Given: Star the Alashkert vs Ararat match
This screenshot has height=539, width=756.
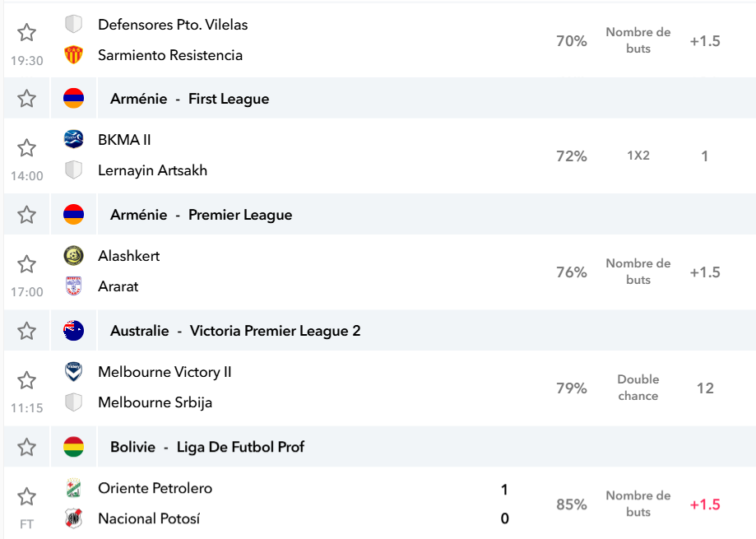Looking at the screenshot, I should [x=26, y=264].
